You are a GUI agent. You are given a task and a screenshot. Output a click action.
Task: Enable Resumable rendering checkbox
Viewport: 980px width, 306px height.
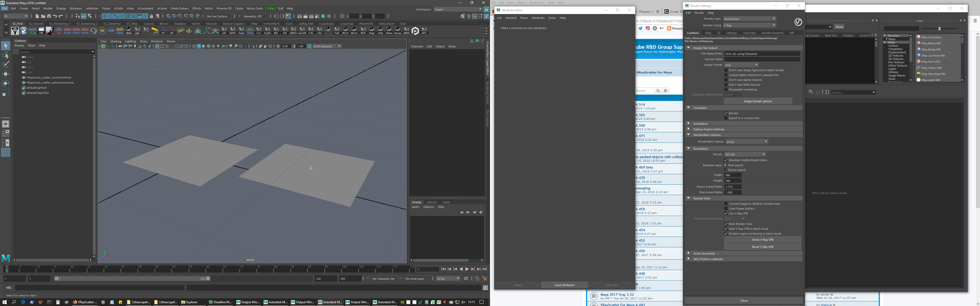[x=726, y=90]
